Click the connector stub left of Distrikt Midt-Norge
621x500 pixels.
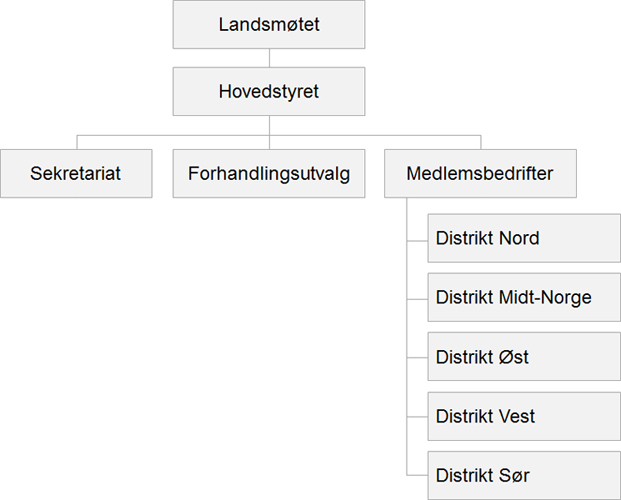point(417,298)
